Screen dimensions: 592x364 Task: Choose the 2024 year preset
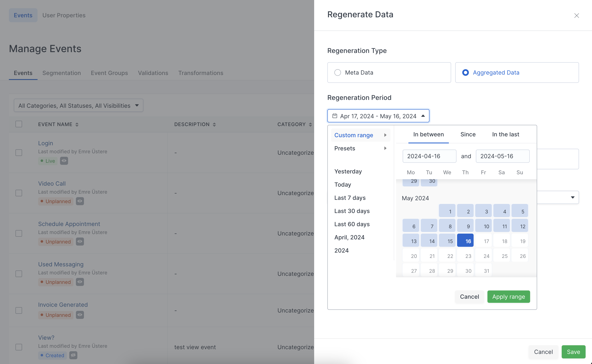(x=341, y=250)
